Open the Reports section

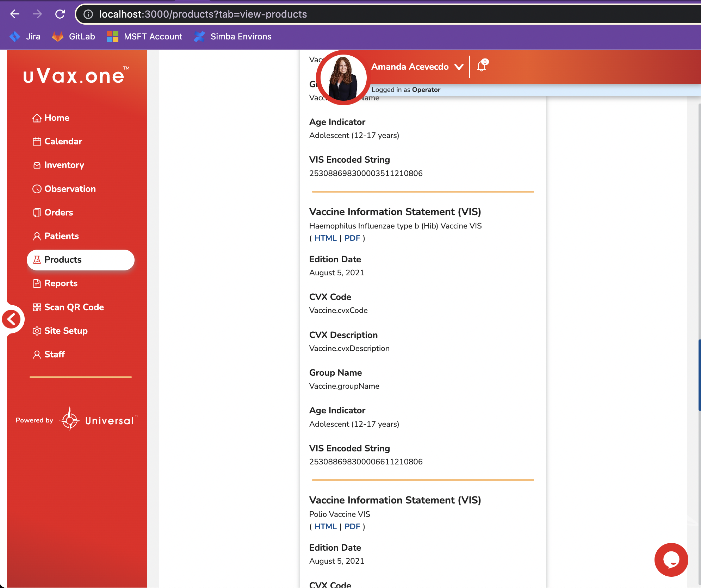(x=61, y=283)
